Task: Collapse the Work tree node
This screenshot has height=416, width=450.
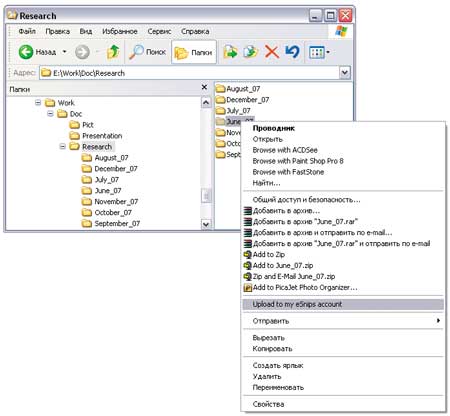Action: point(38,103)
